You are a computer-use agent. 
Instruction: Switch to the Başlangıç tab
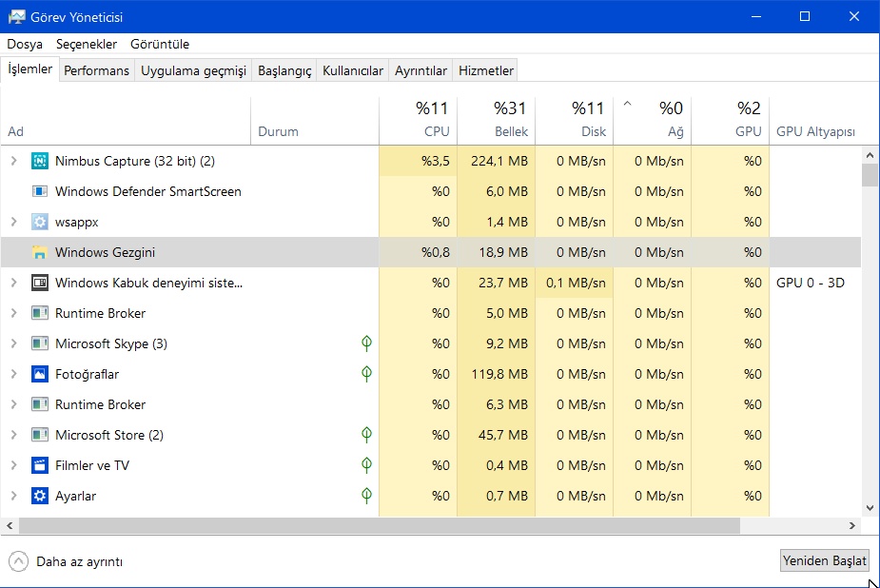pos(284,70)
